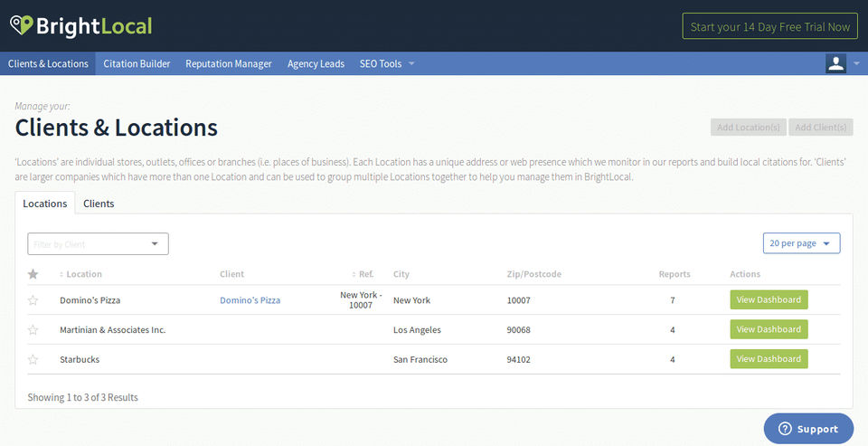Screen dimensions: 868x446
Task: Click the Reports column header
Action: 675,274
